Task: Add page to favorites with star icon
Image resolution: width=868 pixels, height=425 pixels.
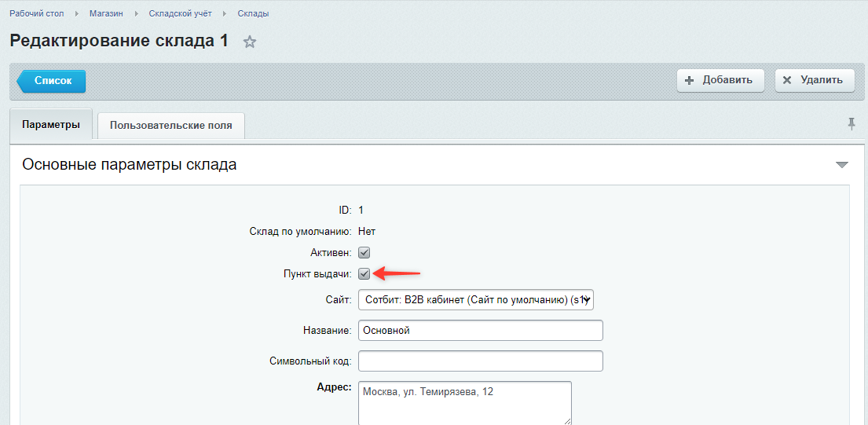Action: pyautogui.click(x=250, y=42)
